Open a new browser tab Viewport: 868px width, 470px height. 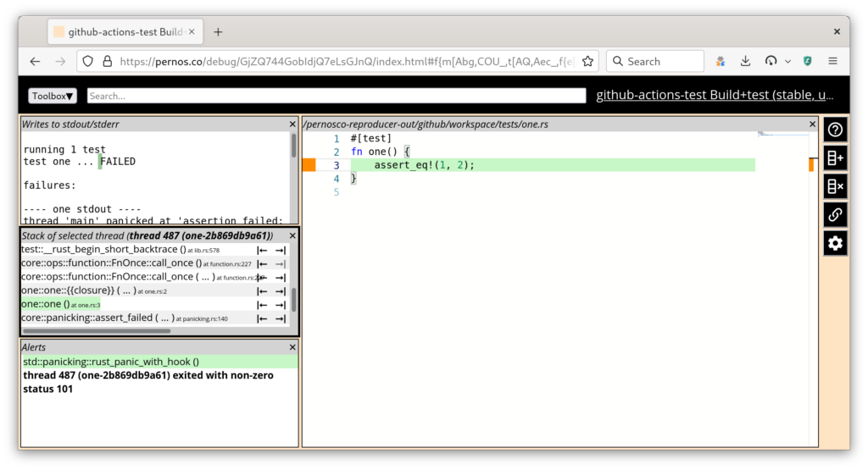coord(218,32)
